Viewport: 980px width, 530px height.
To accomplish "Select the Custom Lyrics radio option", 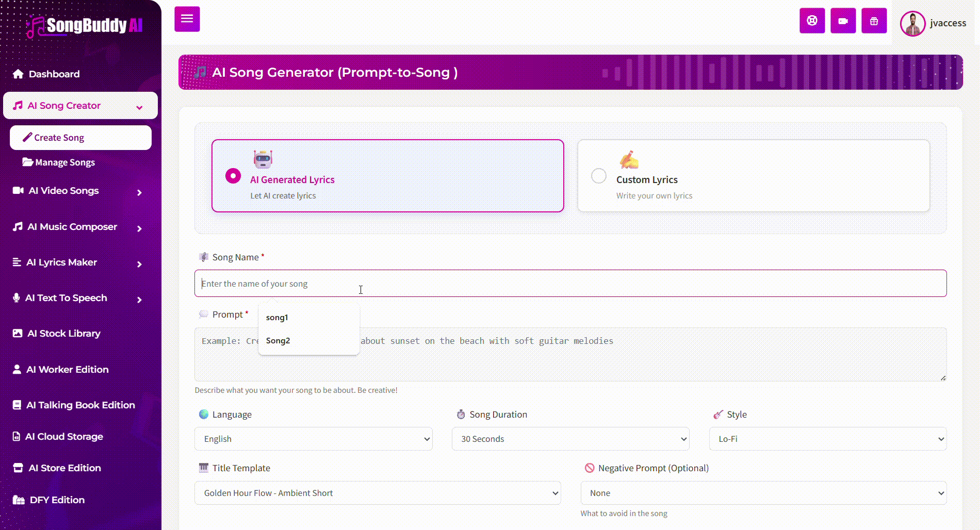I will [598, 176].
